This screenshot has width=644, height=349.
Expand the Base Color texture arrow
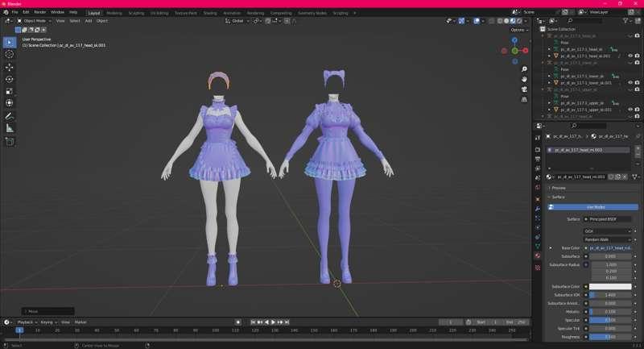[x=551, y=248]
